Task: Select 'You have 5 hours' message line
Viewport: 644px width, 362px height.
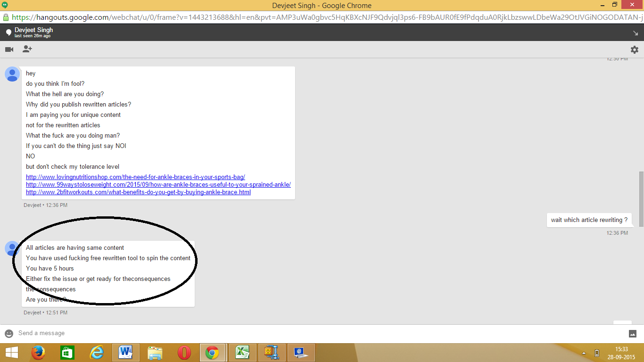Action: (50, 269)
